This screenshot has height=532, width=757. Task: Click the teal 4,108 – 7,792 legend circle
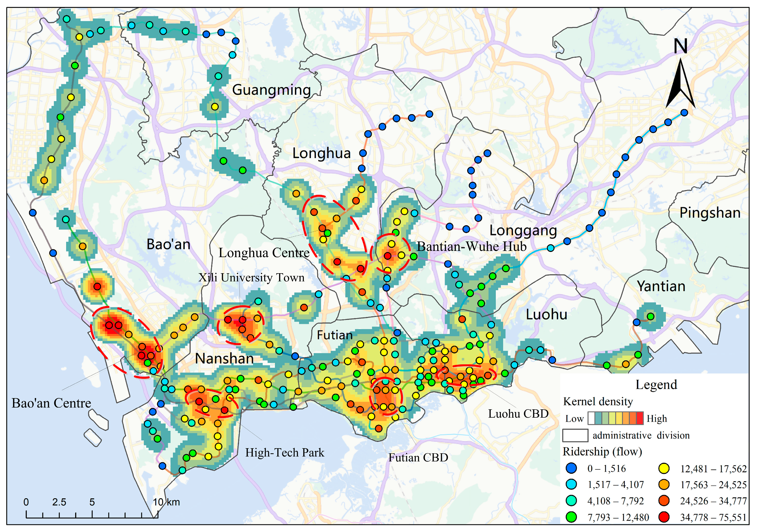click(x=571, y=501)
